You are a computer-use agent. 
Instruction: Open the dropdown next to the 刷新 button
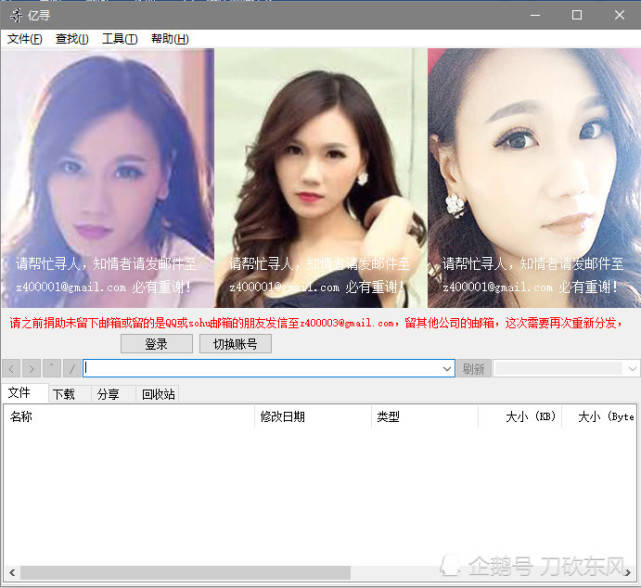[x=632, y=369]
